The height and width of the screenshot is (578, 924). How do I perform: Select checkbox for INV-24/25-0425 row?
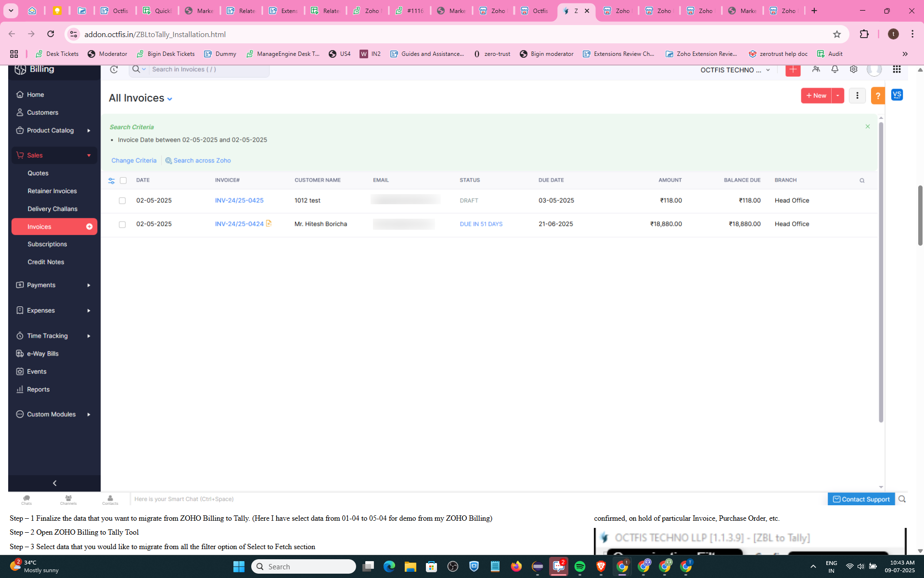(x=122, y=201)
